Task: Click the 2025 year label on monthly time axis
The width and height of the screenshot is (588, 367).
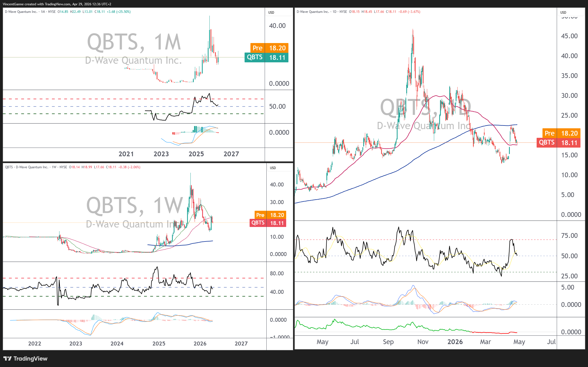Action: point(196,154)
